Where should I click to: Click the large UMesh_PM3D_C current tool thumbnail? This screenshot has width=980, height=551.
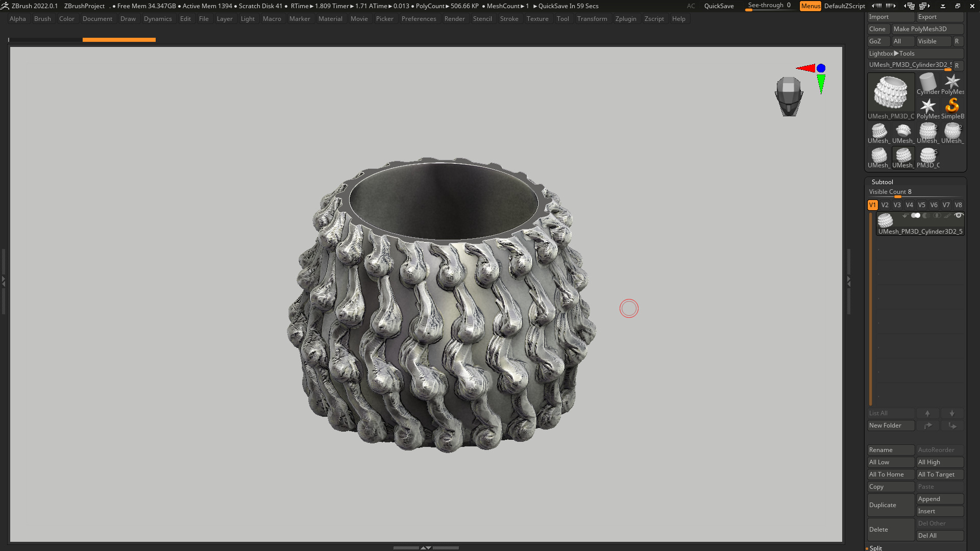(x=891, y=96)
